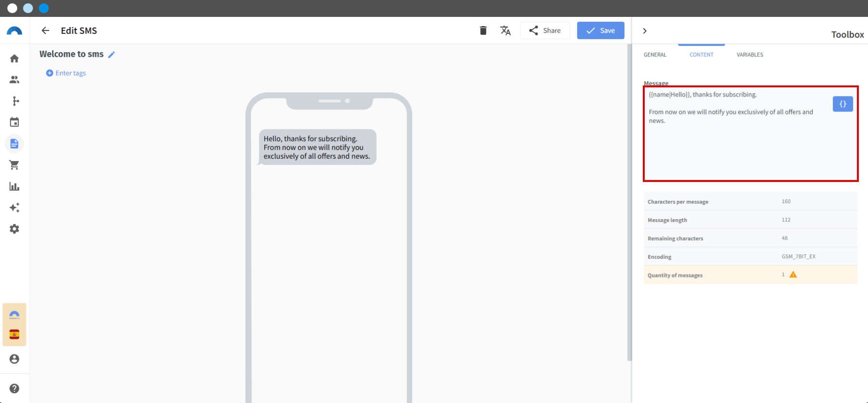Click the 'Quantity of messages' row label
The image size is (868, 403).
pos(675,275)
